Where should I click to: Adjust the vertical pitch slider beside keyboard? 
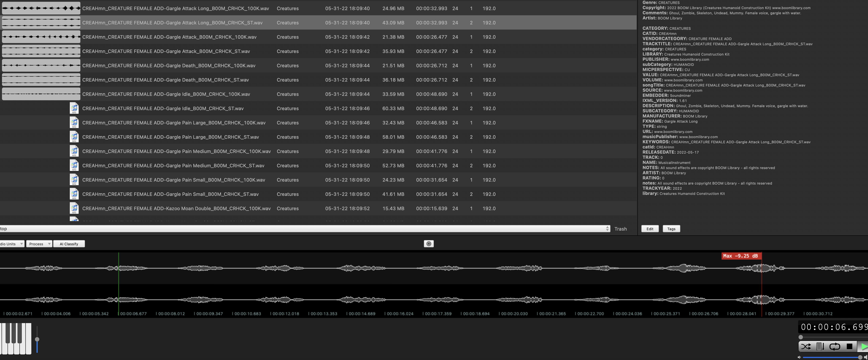pos(37,339)
